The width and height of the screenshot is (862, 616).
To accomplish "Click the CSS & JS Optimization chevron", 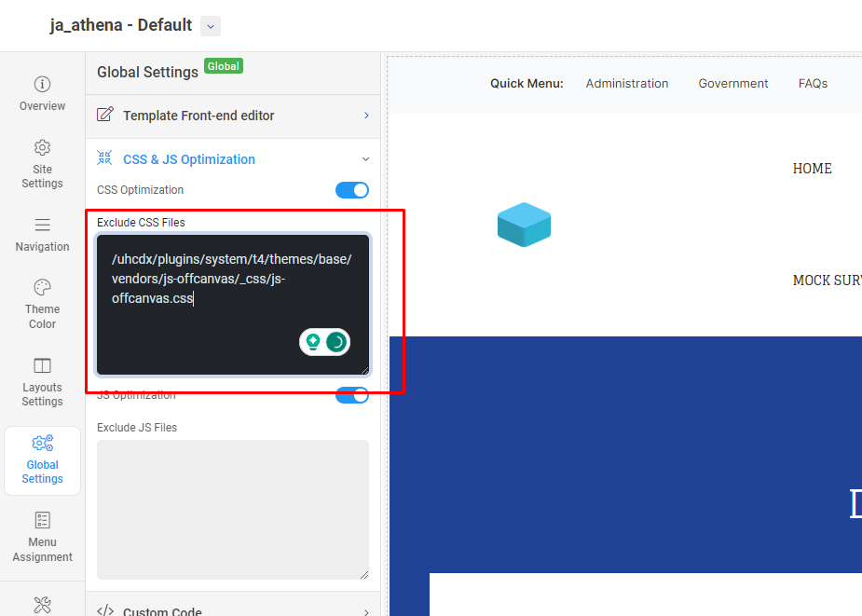I will click(x=365, y=159).
